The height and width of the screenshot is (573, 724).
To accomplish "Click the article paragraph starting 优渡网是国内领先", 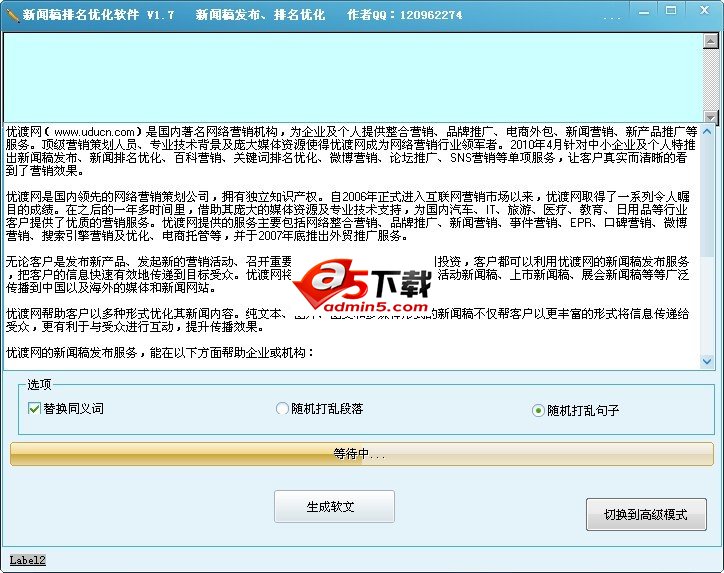I will (x=347, y=216).
